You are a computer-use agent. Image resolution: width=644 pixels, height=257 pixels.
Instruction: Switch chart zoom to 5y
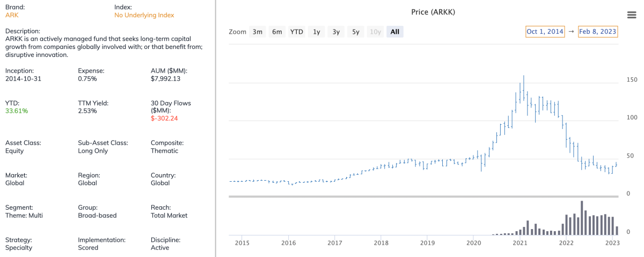(x=356, y=32)
